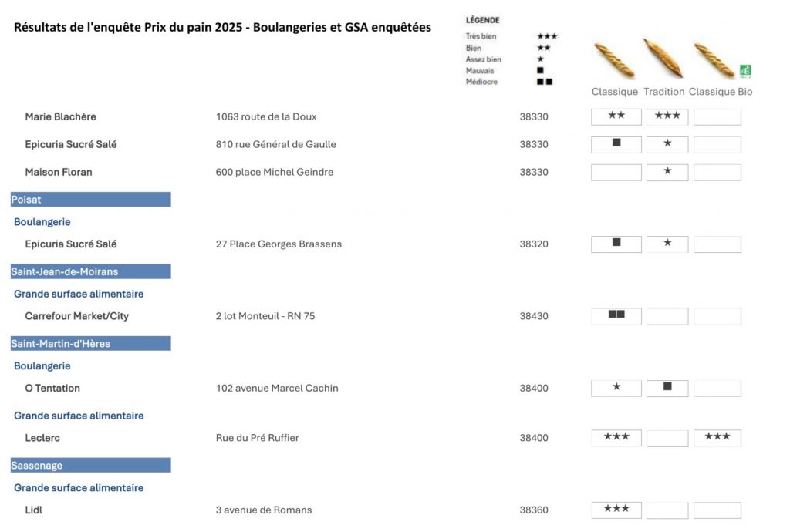Click the Classique Bio baguette image

[714, 60]
